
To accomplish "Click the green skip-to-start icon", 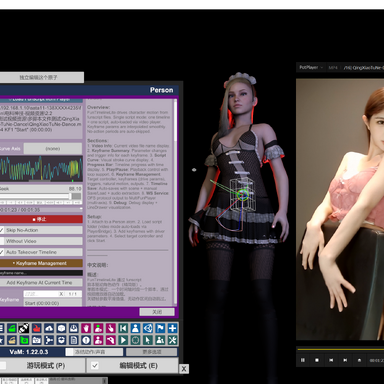I will pyautogui.click(x=123, y=328).
